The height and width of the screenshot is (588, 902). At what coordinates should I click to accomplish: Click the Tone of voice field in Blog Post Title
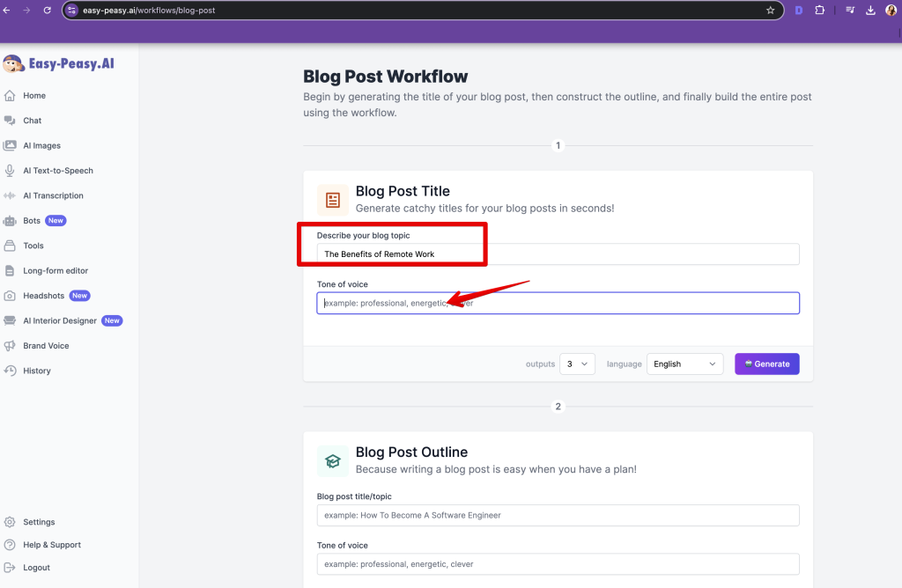pos(558,303)
